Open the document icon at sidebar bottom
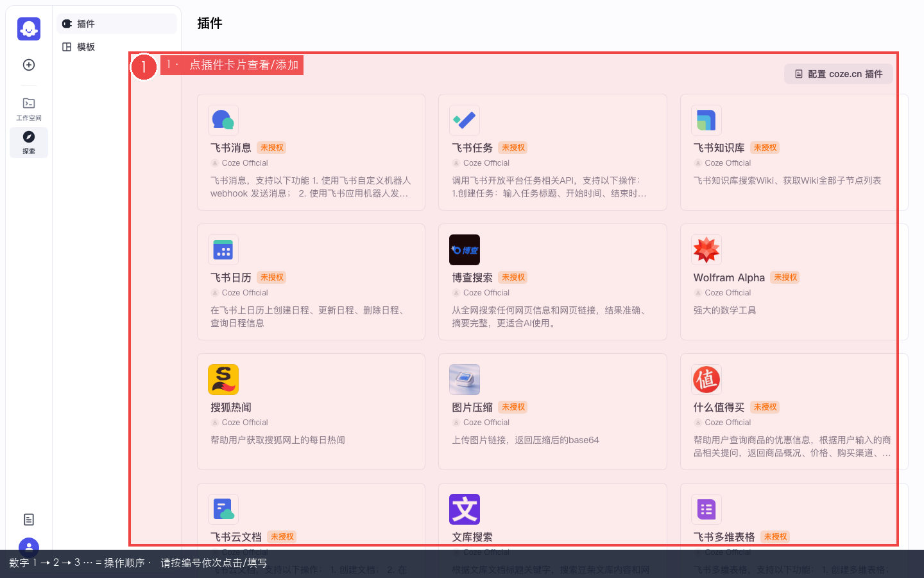This screenshot has width=924, height=578. click(x=29, y=520)
